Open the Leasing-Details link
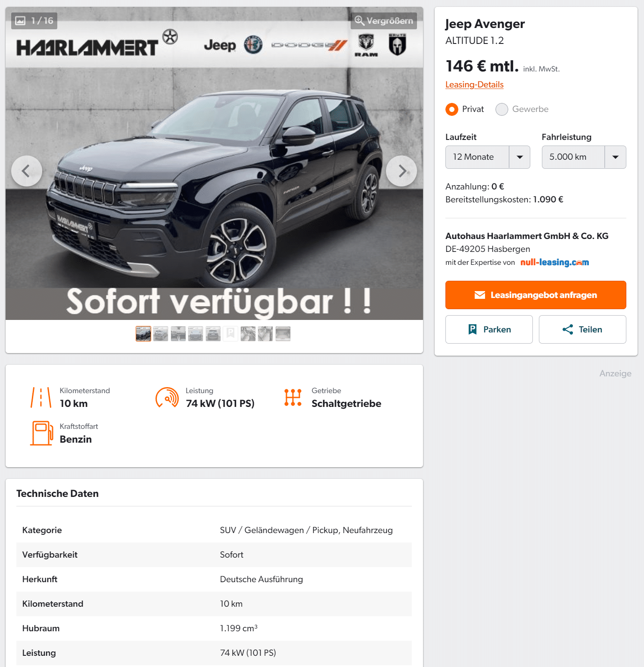Viewport: 644px width, 667px height. point(474,84)
